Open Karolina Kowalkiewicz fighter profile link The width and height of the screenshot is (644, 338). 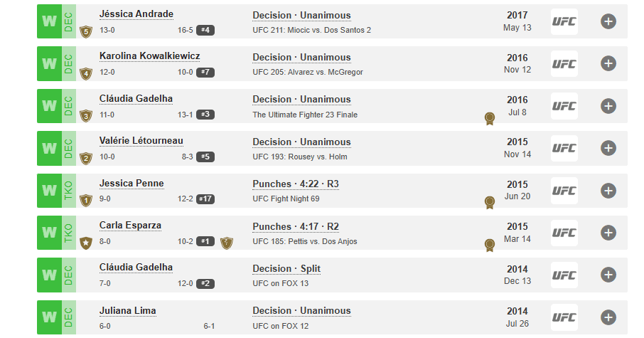(x=149, y=56)
